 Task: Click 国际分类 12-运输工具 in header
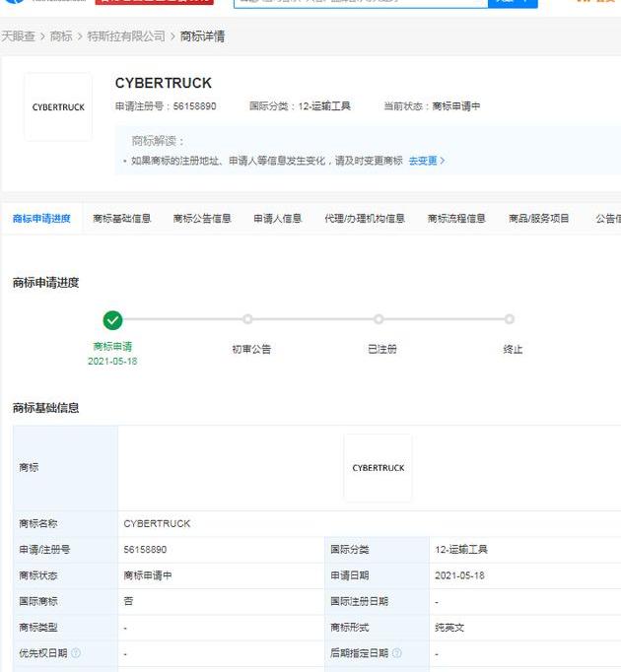click(x=301, y=106)
